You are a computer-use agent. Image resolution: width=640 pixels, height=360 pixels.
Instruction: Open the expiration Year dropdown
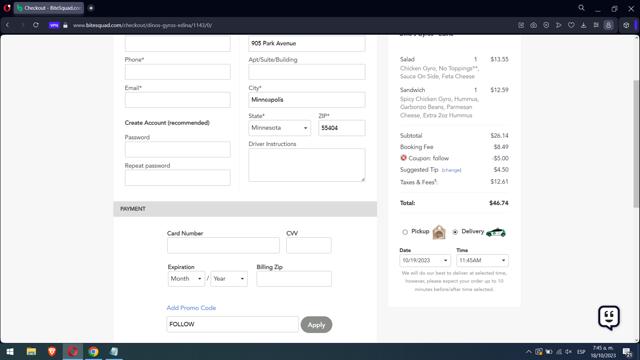(x=229, y=279)
